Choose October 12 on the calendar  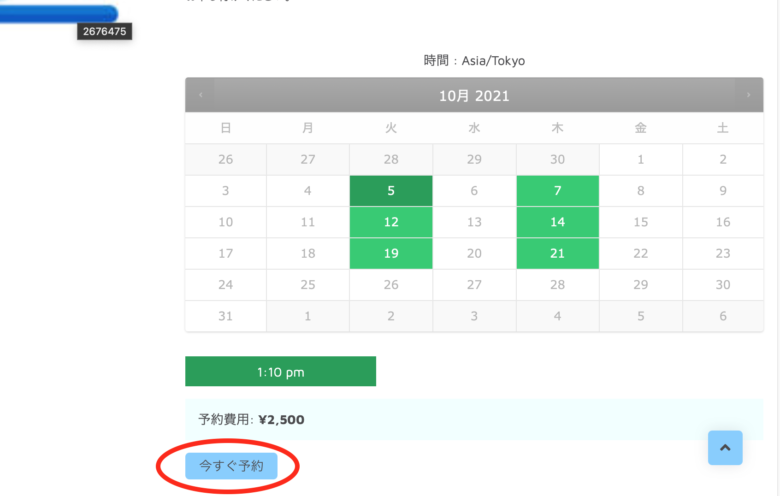point(391,222)
